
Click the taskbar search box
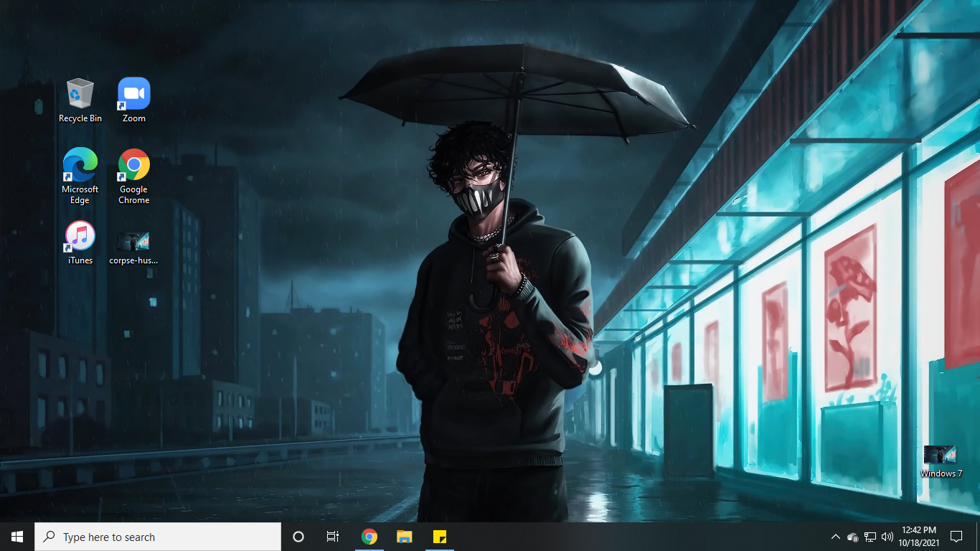[x=158, y=537]
